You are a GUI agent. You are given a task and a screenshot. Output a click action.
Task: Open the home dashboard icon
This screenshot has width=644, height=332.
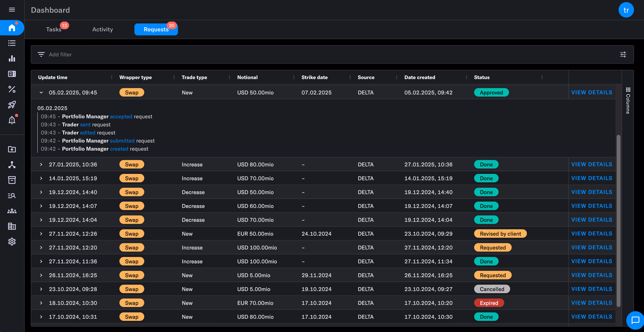click(x=12, y=28)
